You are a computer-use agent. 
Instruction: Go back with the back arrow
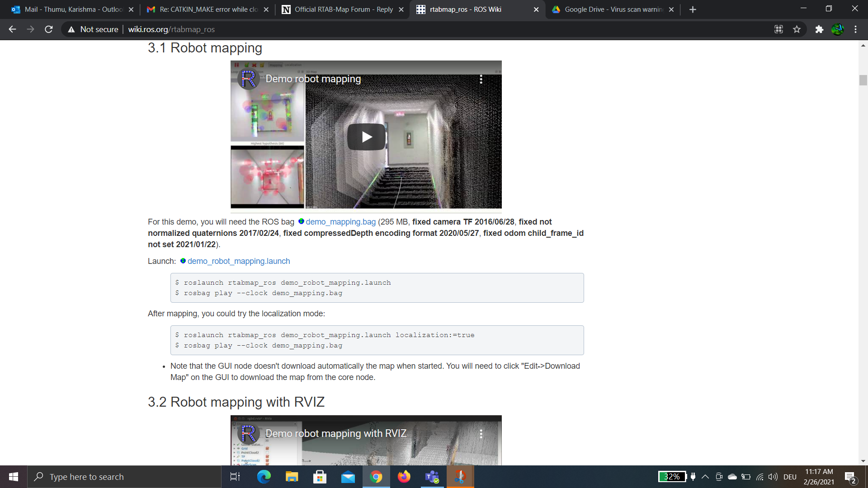point(12,29)
